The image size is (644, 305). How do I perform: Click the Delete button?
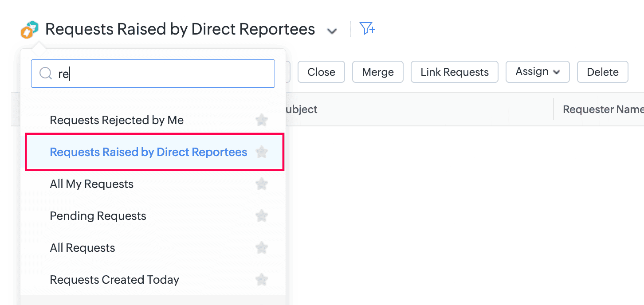click(602, 72)
